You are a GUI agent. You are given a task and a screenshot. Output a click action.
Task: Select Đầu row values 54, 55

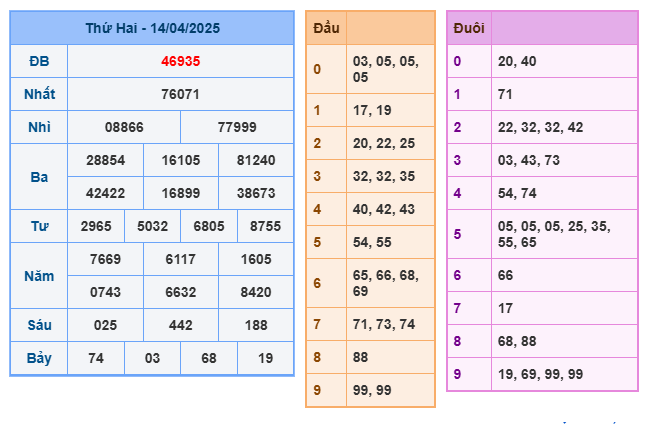[372, 242]
